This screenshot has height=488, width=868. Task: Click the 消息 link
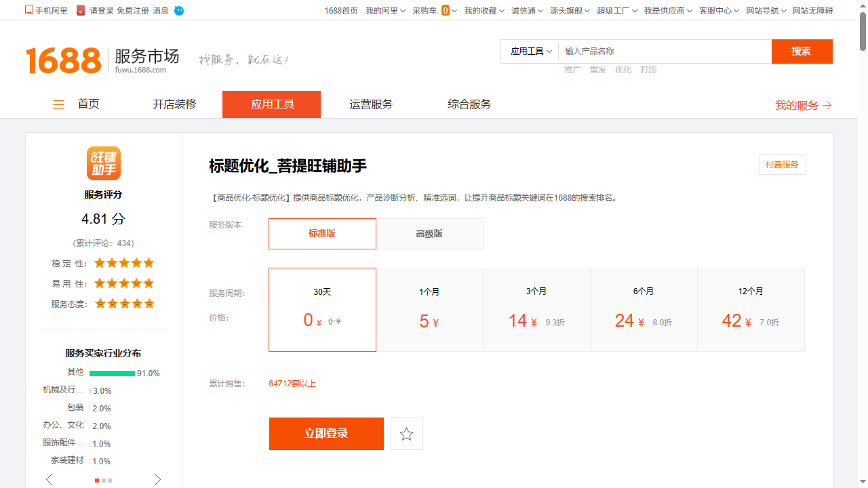161,11
